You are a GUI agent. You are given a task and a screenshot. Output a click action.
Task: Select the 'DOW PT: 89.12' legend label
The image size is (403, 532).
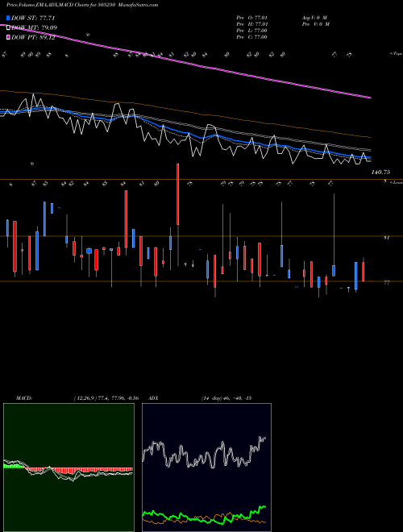[x=33, y=37]
